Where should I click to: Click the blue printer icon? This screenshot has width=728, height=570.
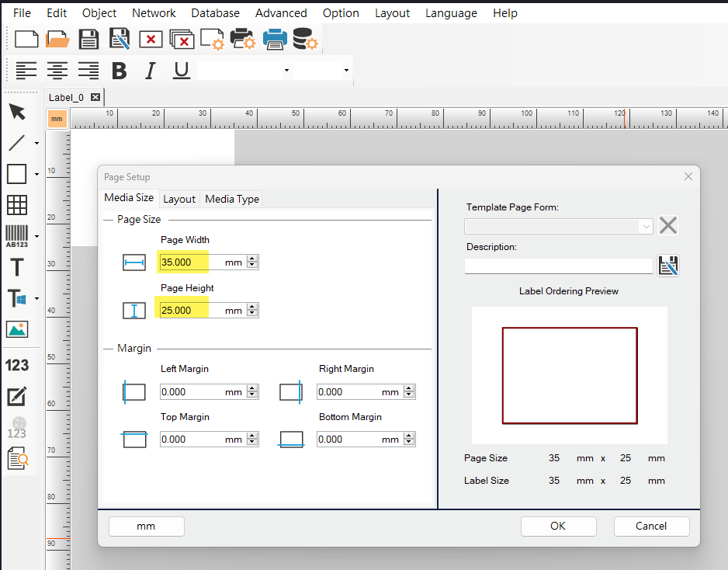(x=275, y=39)
